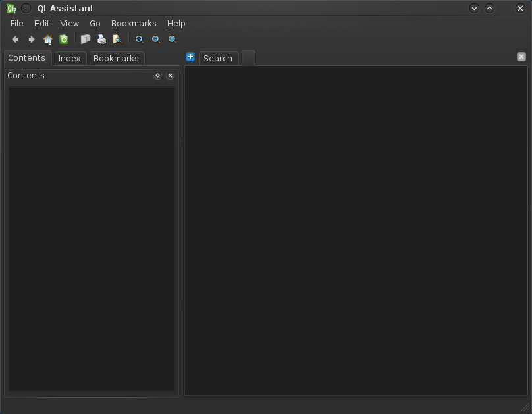
Task: Sync with table of contents icon
Action: click(x=64, y=39)
